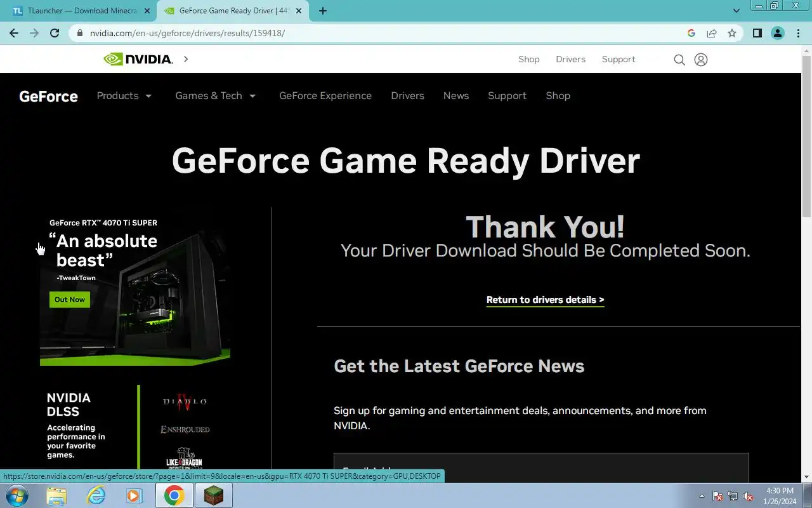This screenshot has width=812, height=508.
Task: Click the browser address bar URL
Action: pyautogui.click(x=187, y=33)
